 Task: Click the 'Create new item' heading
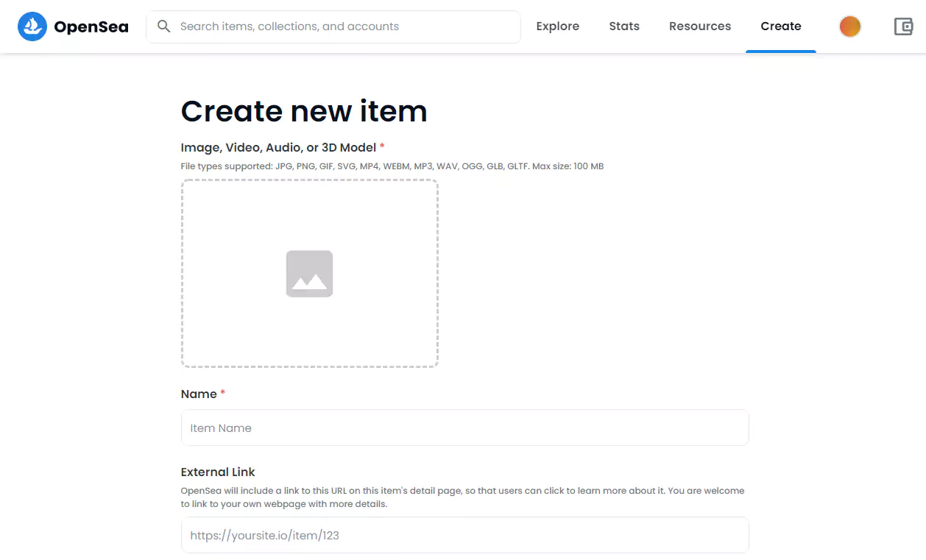(304, 111)
